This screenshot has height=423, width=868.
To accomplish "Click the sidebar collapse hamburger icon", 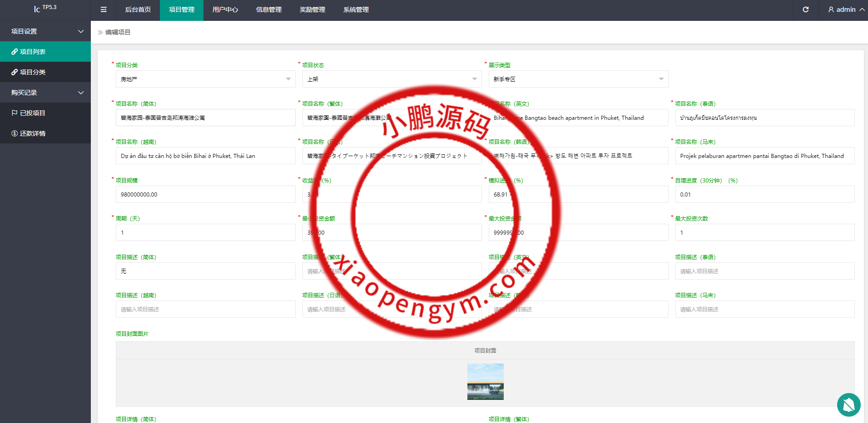I will pyautogui.click(x=104, y=10).
